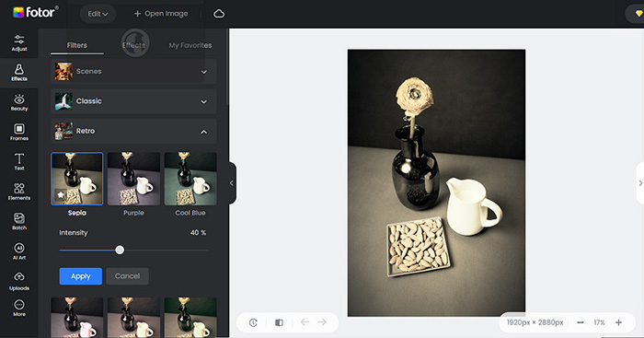Expand the Scenes filter category
This screenshot has width=644, height=338.
click(133, 72)
